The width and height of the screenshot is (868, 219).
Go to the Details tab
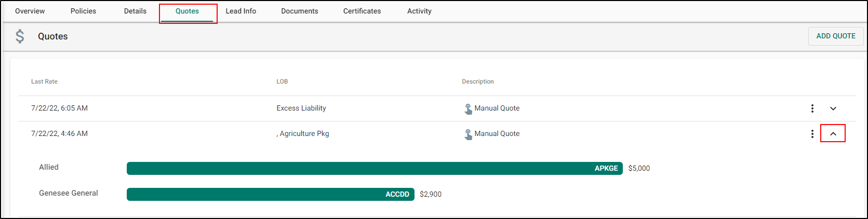(x=135, y=11)
